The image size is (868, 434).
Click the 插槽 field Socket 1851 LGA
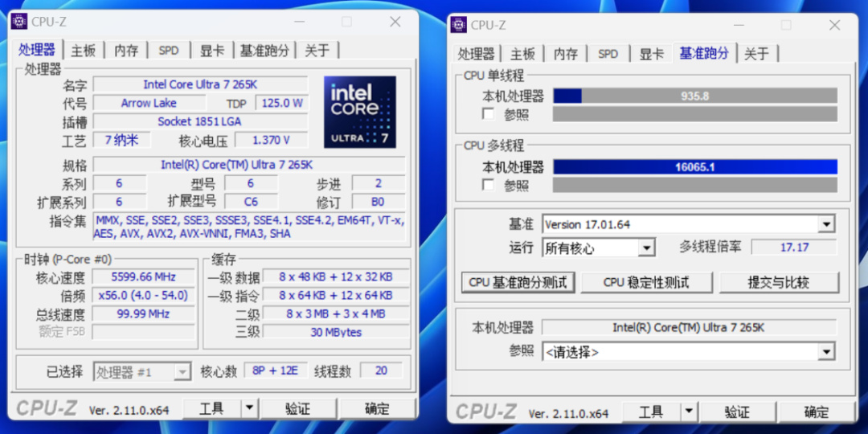[200, 121]
